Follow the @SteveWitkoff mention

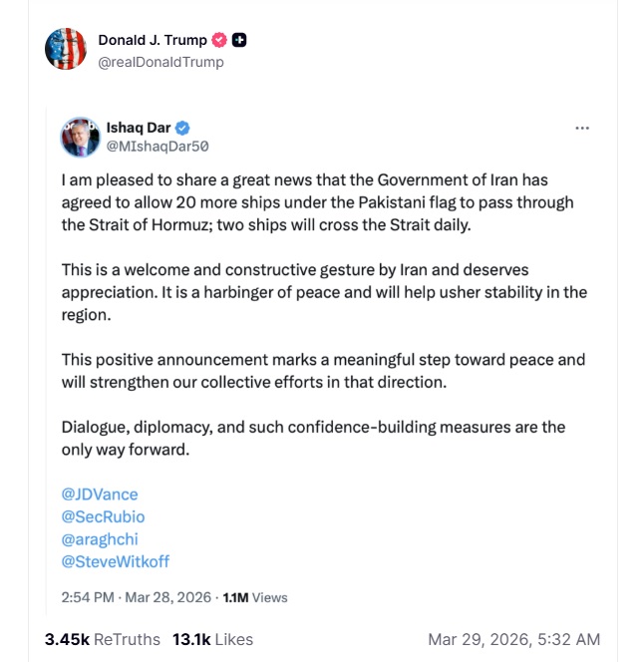[x=116, y=560]
